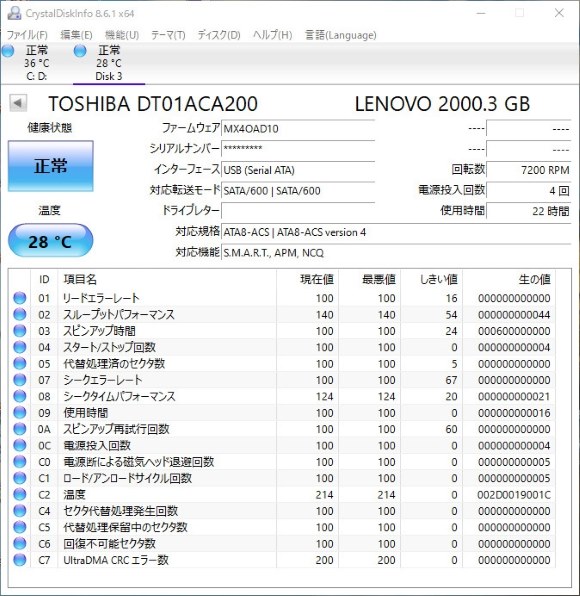Click status orb for ID 07 シークエラーレート
Image resolution: width=580 pixels, height=596 pixels.
click(20, 380)
